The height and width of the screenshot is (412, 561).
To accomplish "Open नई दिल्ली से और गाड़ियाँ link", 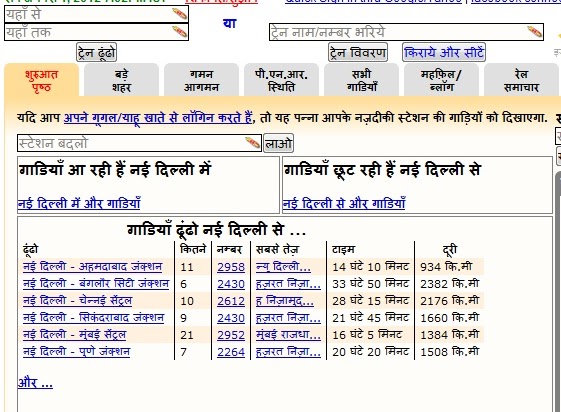I will 344,203.
